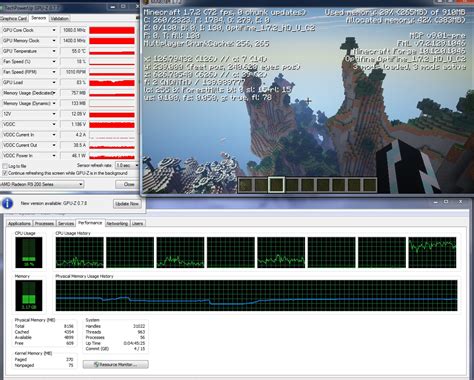Click the blue info icon in GPU-Z update bar
Image resolution: width=474 pixels, height=380 pixels.
click(x=7, y=203)
